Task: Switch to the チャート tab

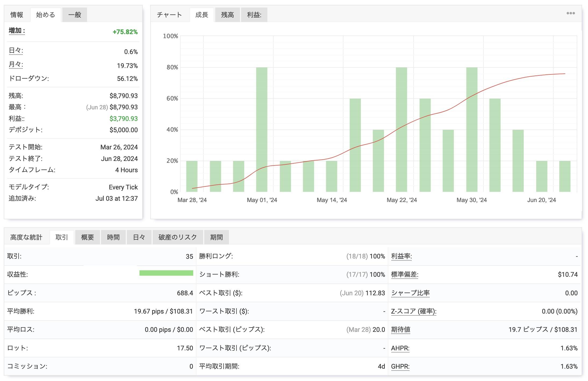Action: pos(169,15)
